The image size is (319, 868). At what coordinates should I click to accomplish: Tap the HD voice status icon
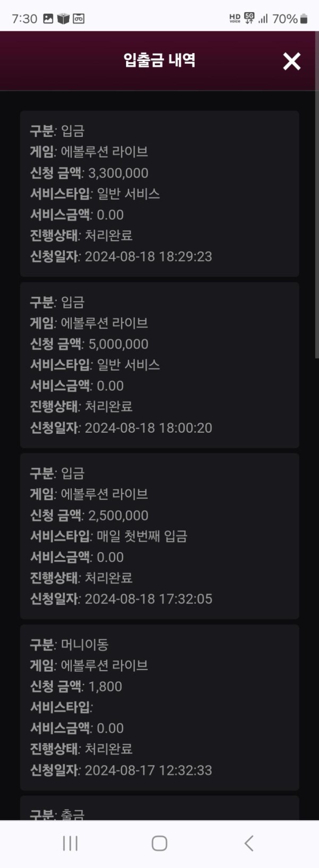(x=235, y=19)
